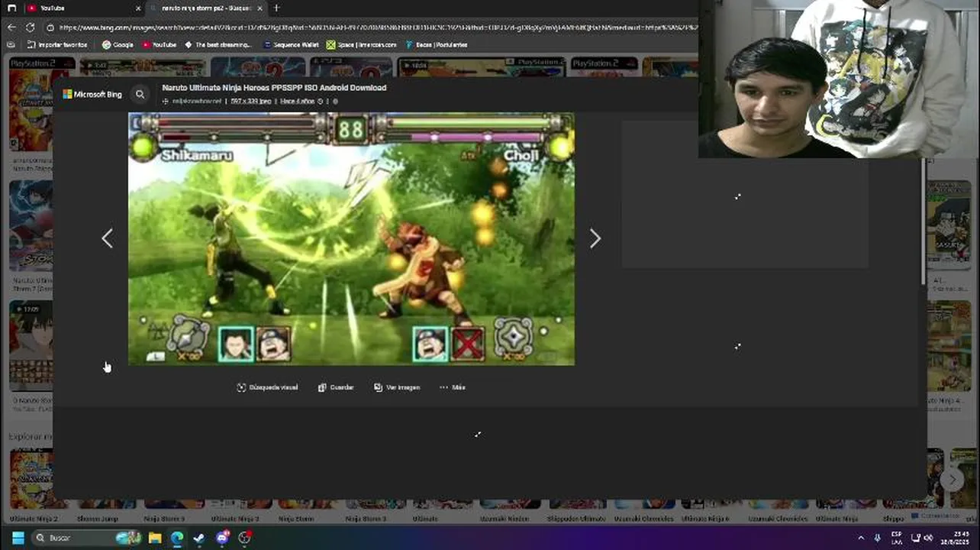
Task: Go to the previous image with the left arrow
Action: coord(107,238)
